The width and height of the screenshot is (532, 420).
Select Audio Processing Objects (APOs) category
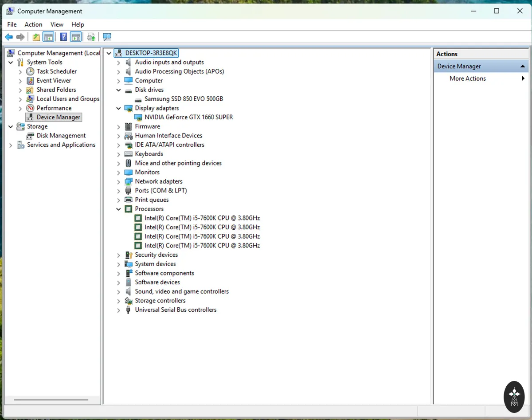tap(180, 71)
